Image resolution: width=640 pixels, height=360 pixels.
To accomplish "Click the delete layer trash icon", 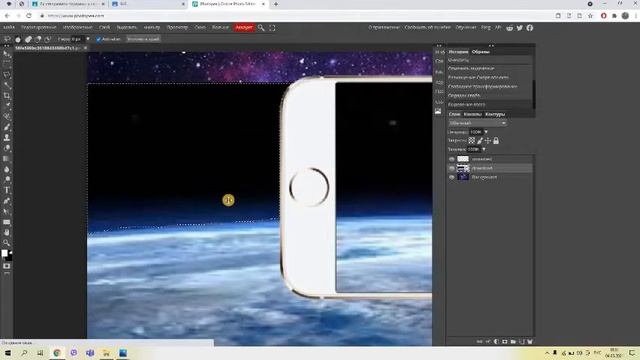I will 530,341.
